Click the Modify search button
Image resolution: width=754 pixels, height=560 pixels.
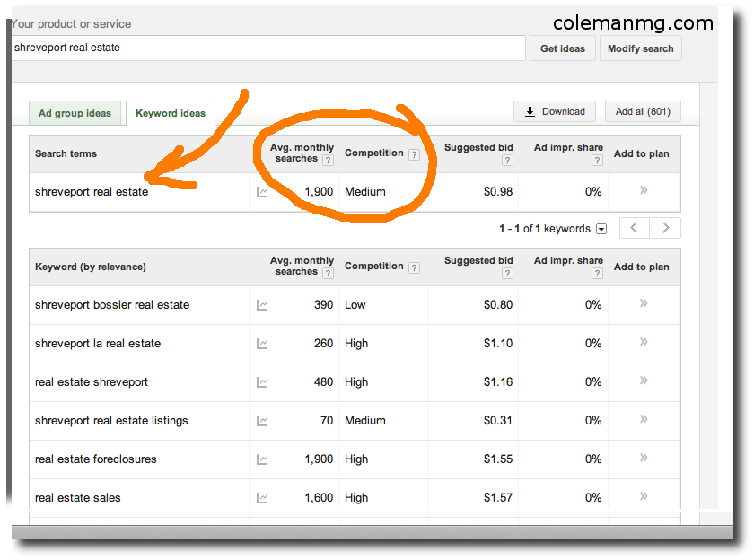tap(641, 48)
